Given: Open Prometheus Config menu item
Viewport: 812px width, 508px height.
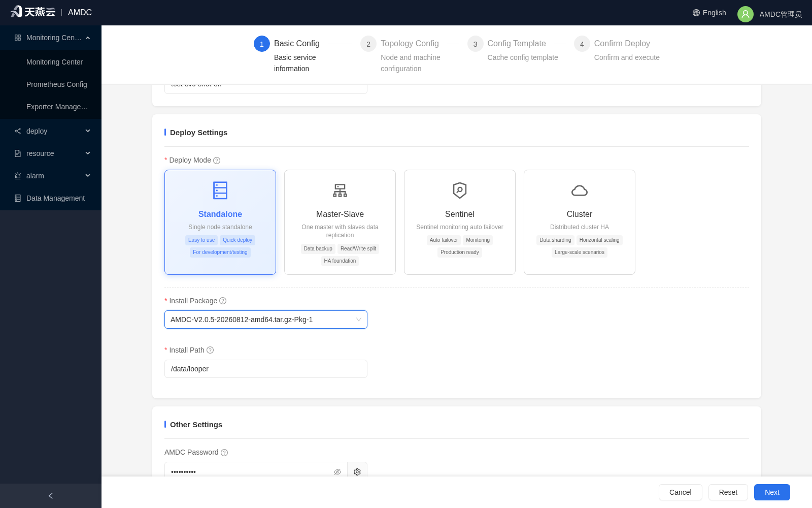Looking at the screenshot, I should (51, 84).
